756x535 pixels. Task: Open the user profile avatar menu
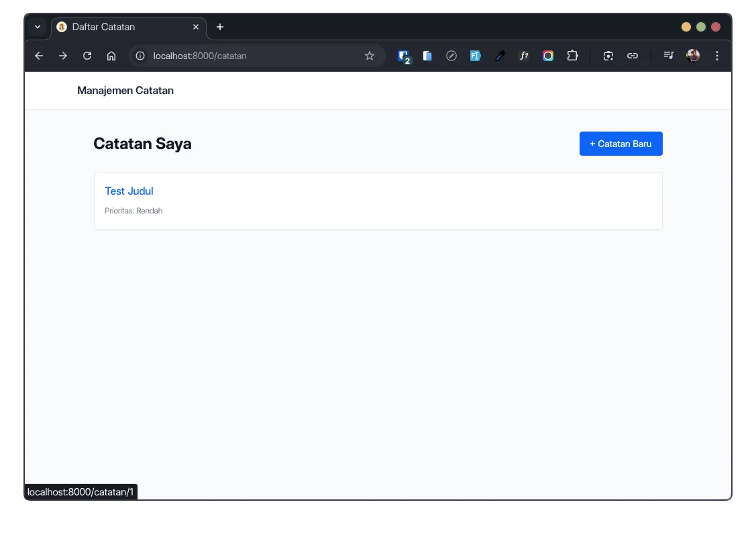(693, 56)
